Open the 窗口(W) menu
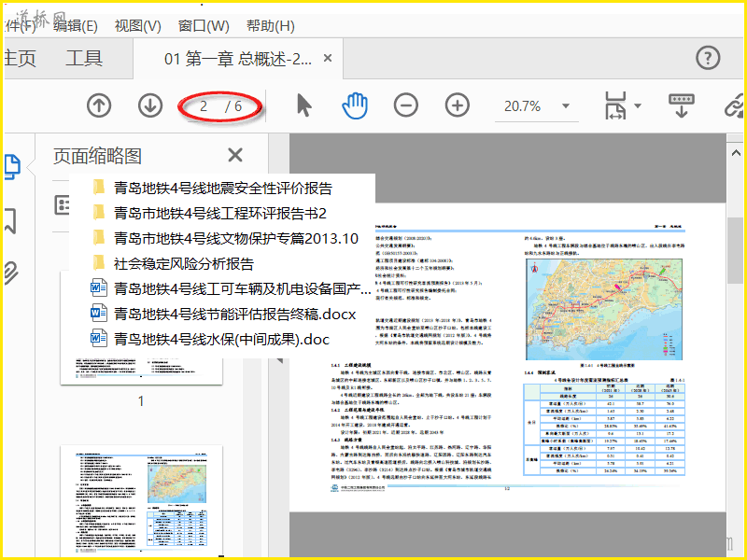Viewport: 747px width, 560px height. (204, 26)
